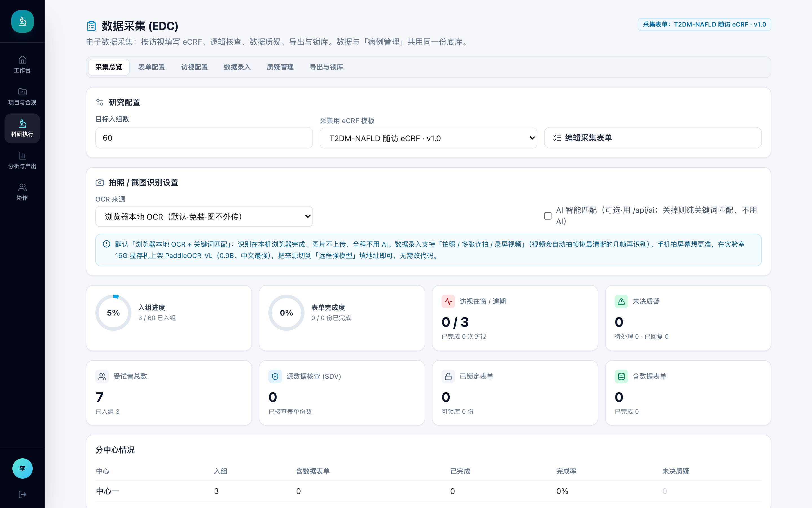Viewport: 812px width, 508px height.
Task: Click checklist icon in 编辑采集表单 button
Action: [557, 138]
